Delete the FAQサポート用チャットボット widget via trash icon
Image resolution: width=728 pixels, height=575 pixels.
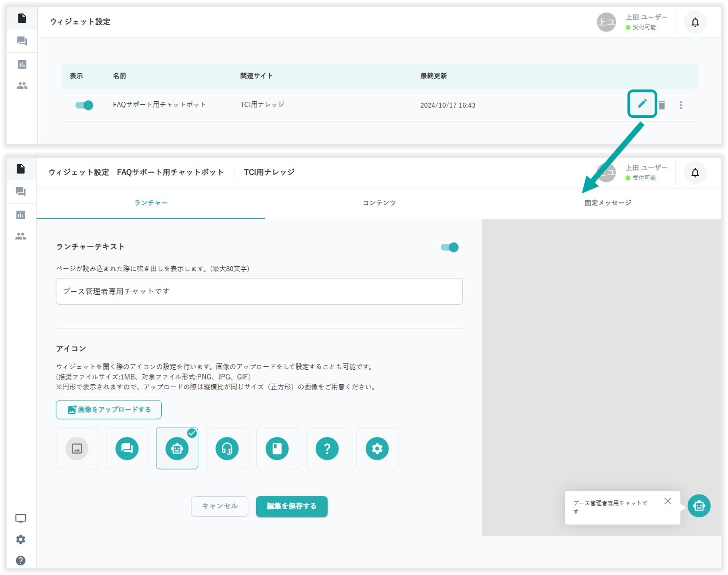(662, 105)
